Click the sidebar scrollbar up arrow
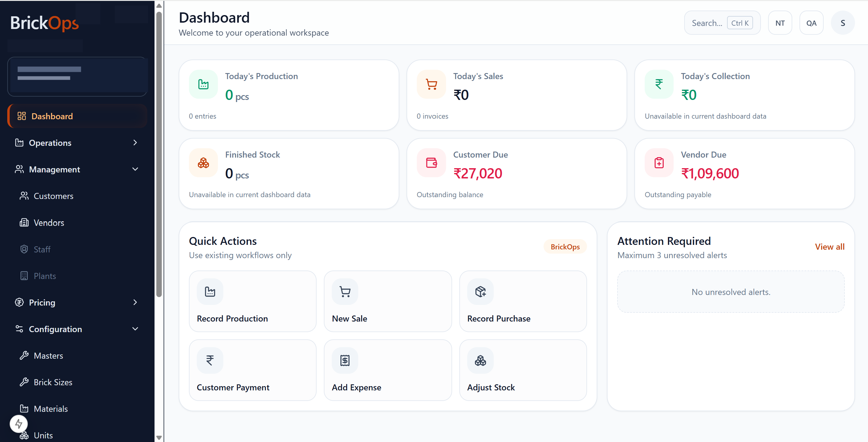 click(159, 5)
